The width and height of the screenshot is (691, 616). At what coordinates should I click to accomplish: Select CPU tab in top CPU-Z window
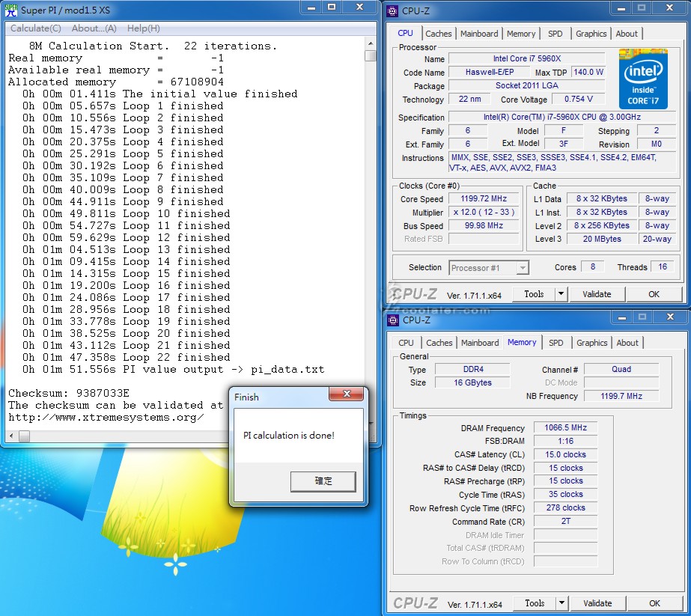(406, 33)
